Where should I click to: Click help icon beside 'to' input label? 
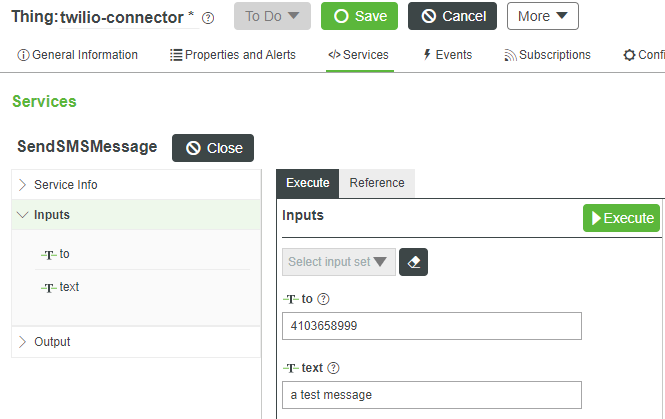tap(323, 299)
